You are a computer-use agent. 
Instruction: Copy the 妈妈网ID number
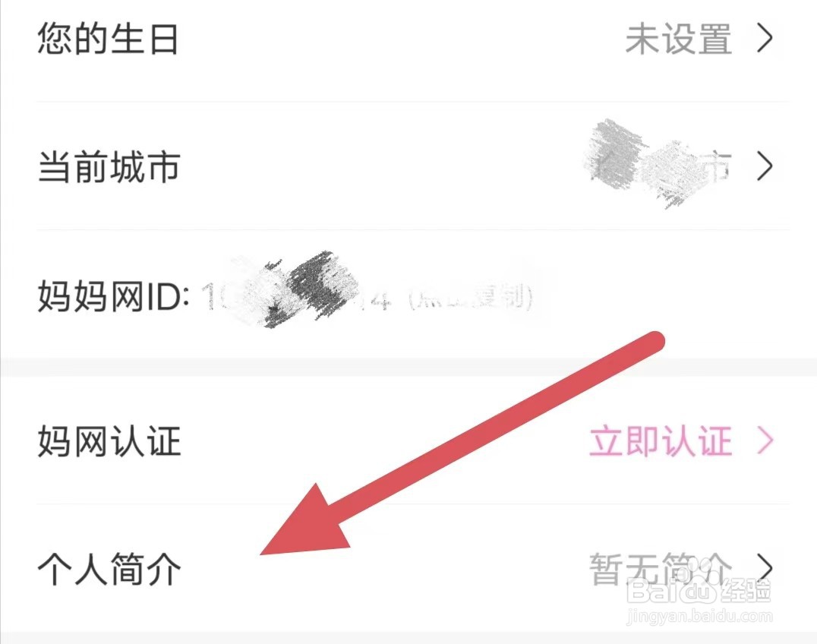click(x=296, y=298)
